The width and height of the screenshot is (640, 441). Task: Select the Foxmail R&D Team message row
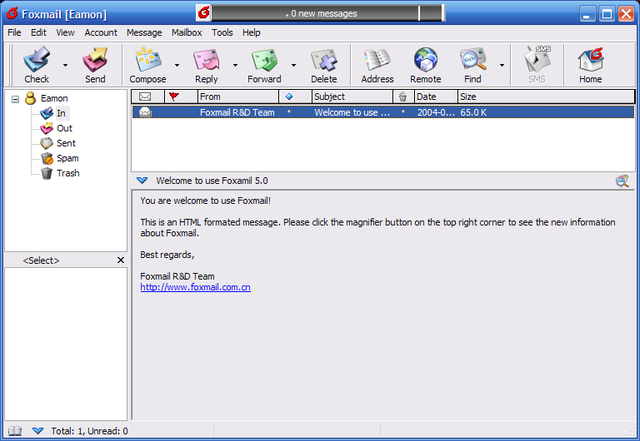click(x=383, y=112)
